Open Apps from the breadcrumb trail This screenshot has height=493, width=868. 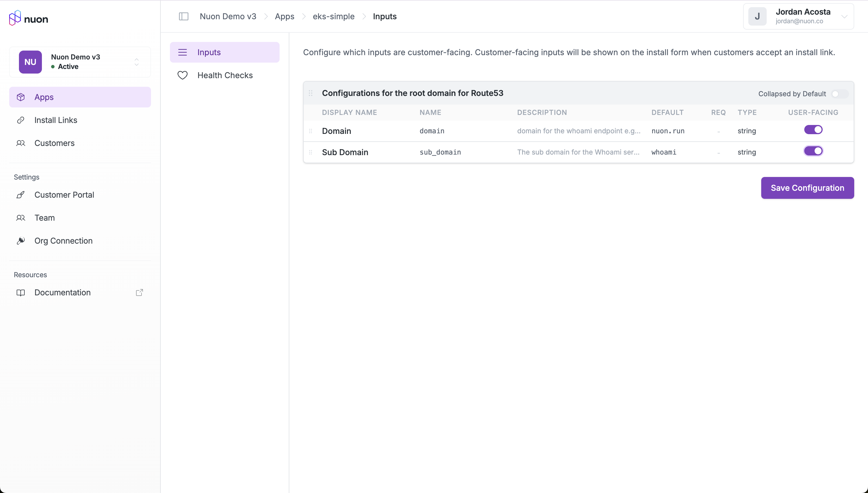284,16
